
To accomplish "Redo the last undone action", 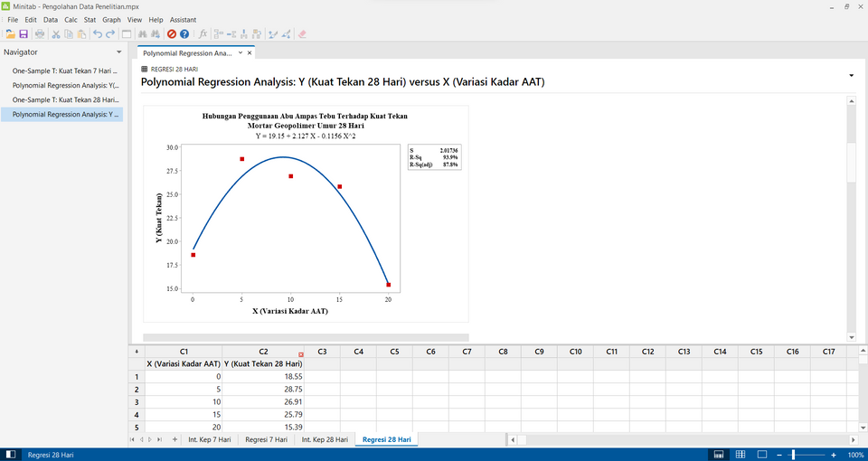I will point(110,34).
